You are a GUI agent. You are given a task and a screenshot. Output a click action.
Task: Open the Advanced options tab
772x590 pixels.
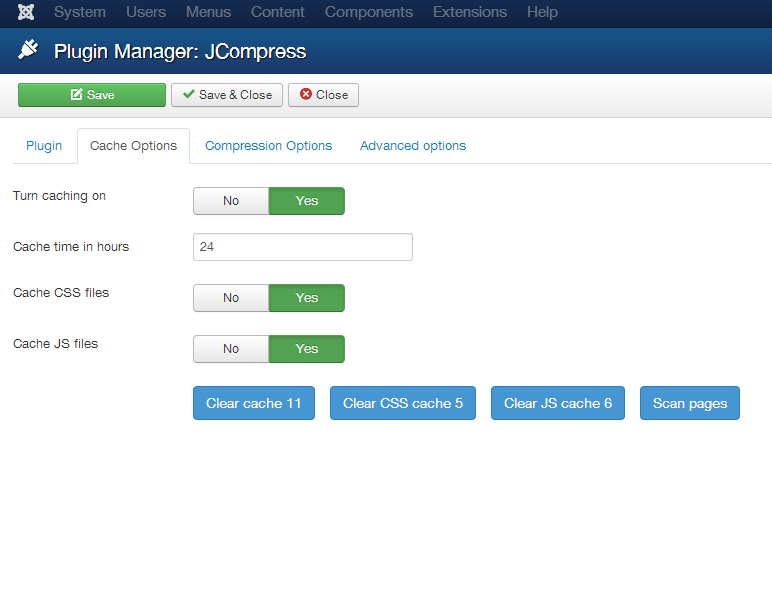point(413,146)
